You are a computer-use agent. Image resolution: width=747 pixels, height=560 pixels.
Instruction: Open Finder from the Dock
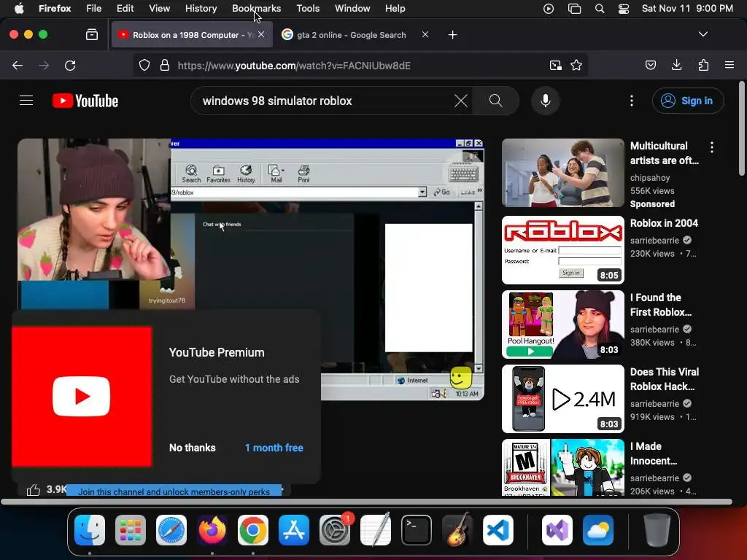click(90, 530)
